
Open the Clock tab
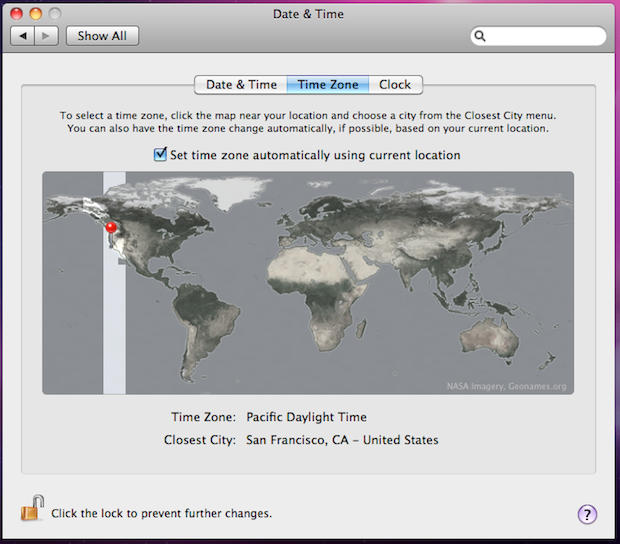(395, 85)
